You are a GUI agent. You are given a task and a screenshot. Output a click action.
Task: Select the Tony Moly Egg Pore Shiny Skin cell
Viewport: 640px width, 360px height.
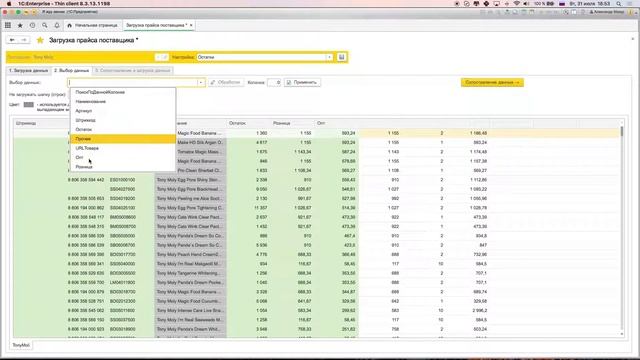(x=190, y=180)
